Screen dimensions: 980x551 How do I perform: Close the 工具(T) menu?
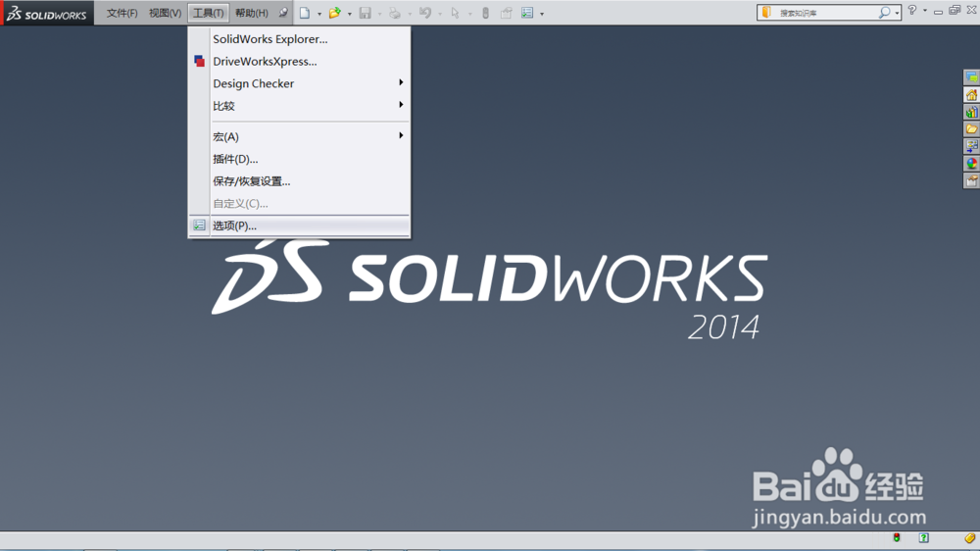[x=208, y=13]
